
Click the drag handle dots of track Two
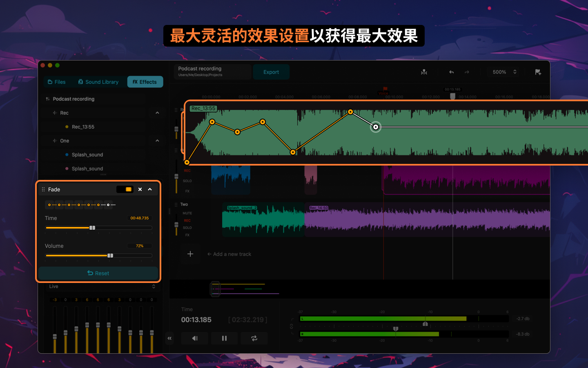[x=176, y=204]
